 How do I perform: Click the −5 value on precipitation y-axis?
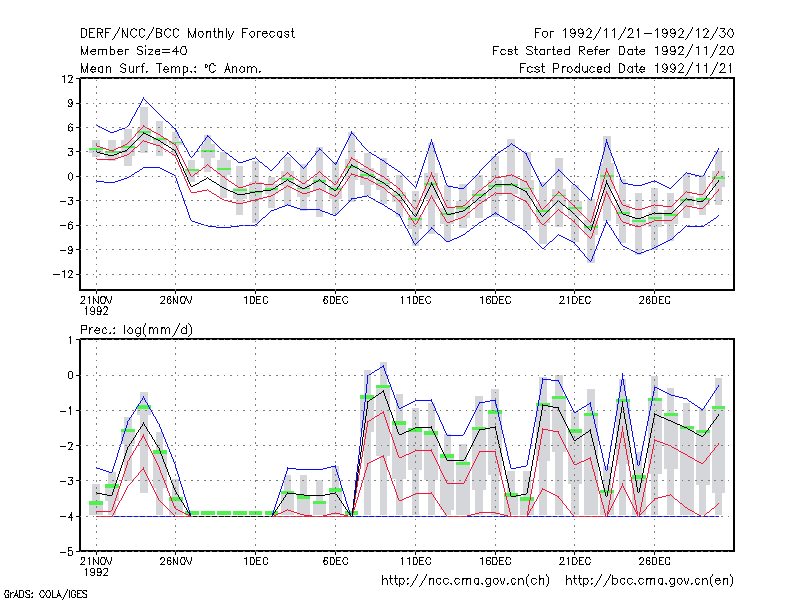point(67,552)
